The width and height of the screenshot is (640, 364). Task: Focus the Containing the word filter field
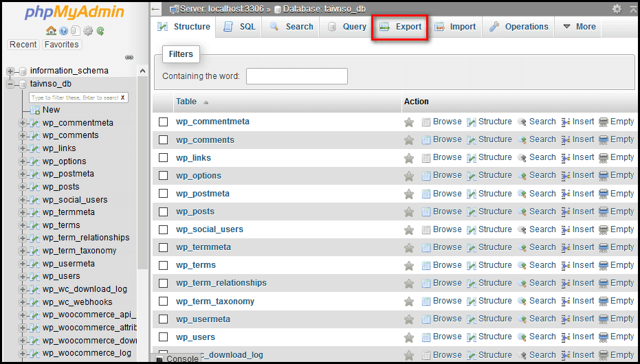click(297, 76)
